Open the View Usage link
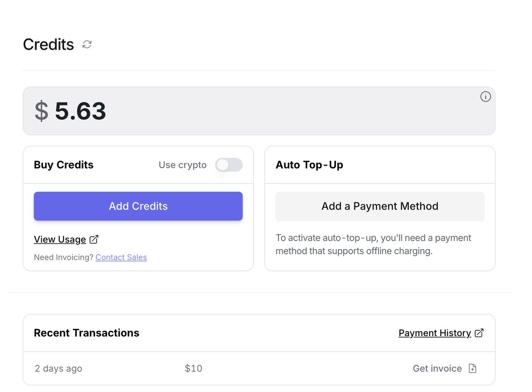The image size is (532, 392). point(60,239)
